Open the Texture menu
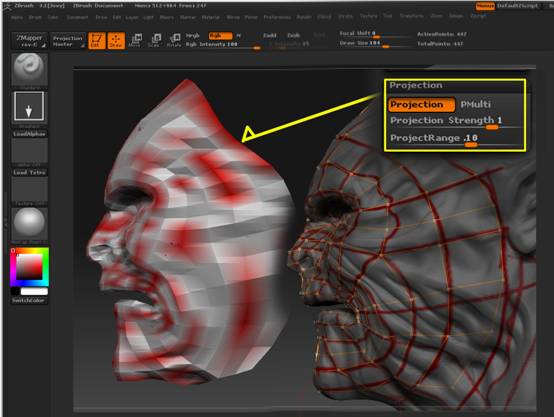This screenshot has width=554, height=417. point(369,16)
